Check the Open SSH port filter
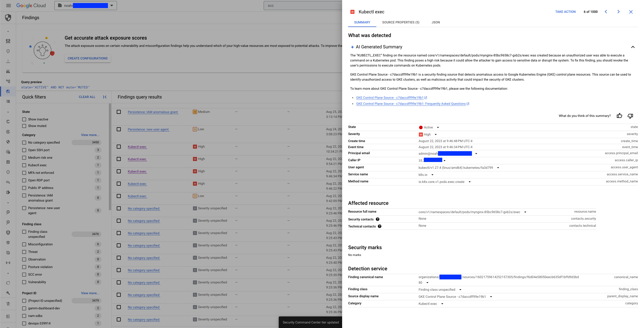Image resolution: width=644 pixels, height=328 pixels. pyautogui.click(x=24, y=150)
